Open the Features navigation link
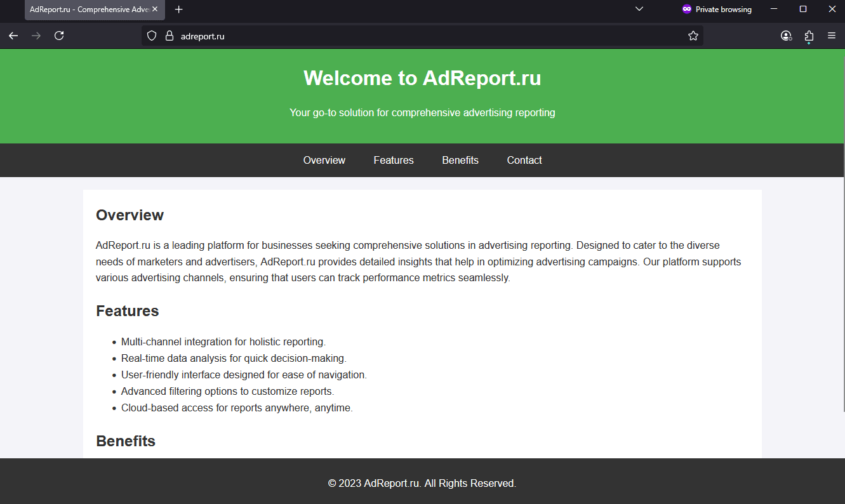845x504 pixels. 393,160
